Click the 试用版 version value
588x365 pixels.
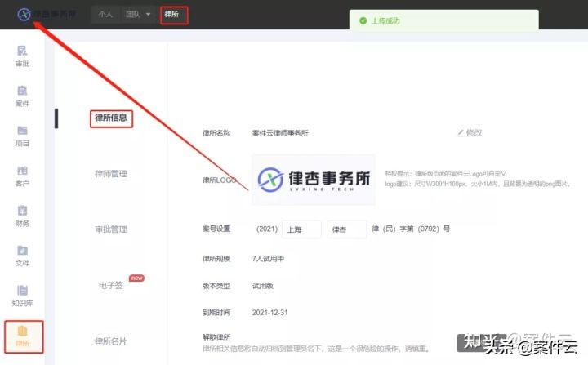click(x=262, y=286)
